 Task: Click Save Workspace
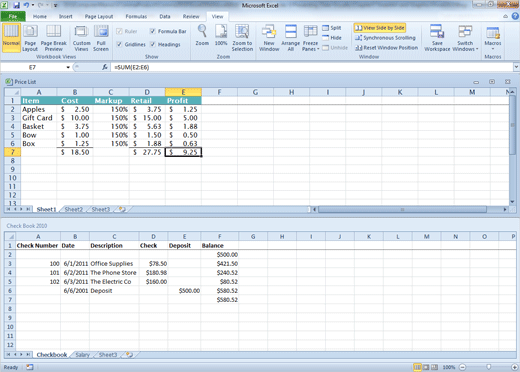click(437, 38)
